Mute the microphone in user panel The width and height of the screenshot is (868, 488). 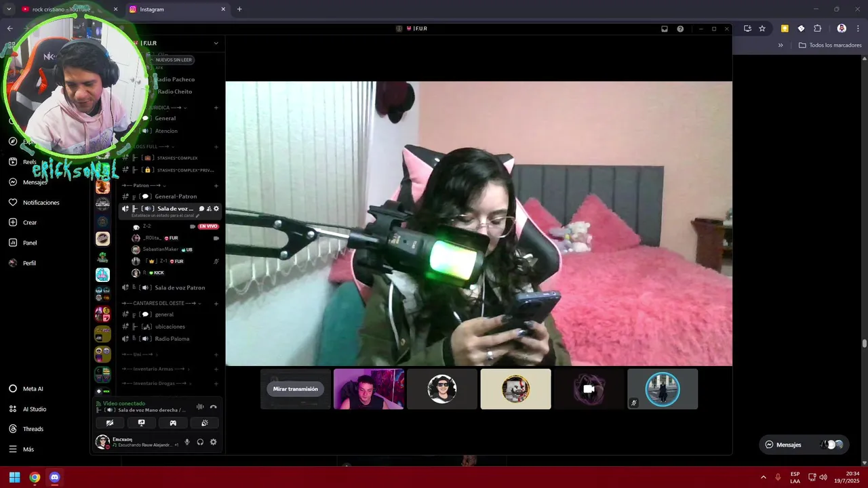coord(187,442)
